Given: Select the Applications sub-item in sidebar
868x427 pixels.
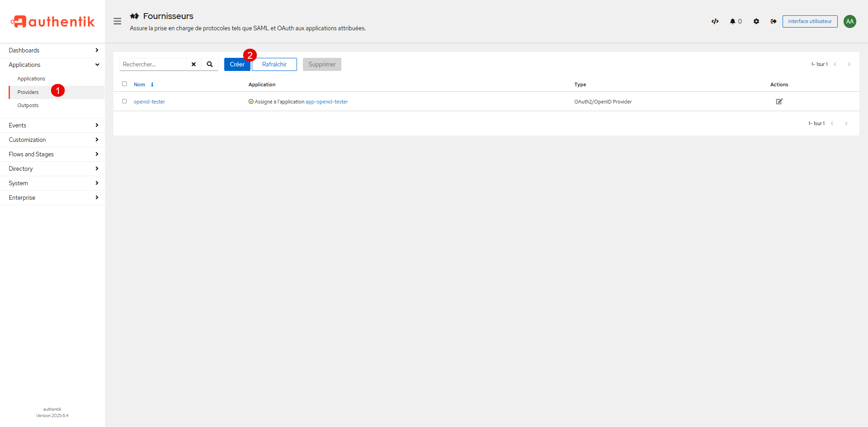Looking at the screenshot, I should coord(31,79).
